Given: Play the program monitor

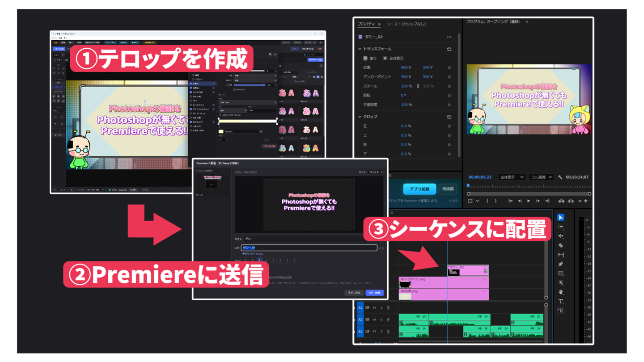Looking at the screenshot, I should tap(529, 201).
